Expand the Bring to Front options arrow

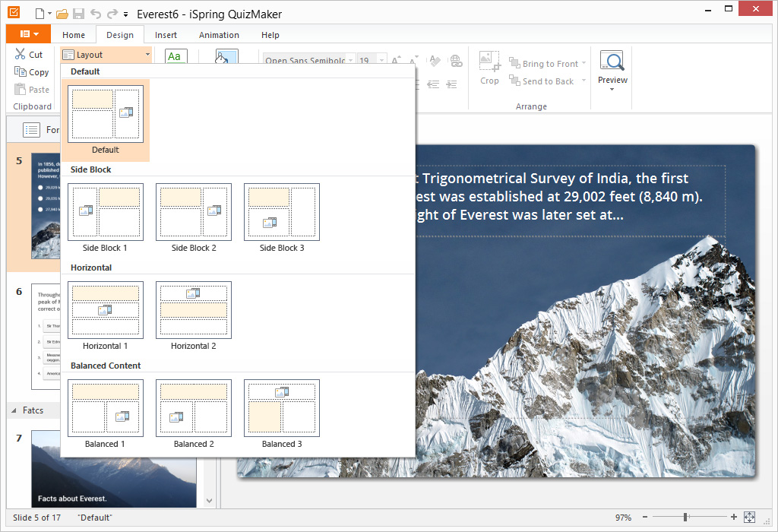pos(584,63)
